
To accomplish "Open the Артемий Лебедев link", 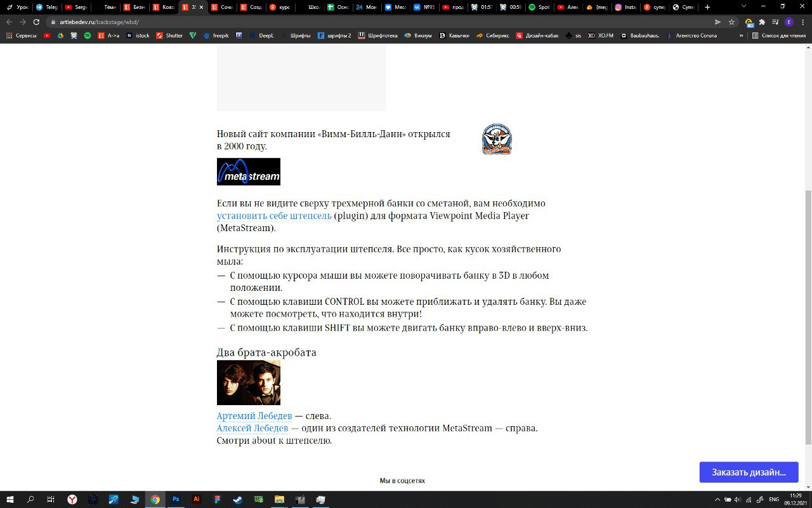I will (x=254, y=416).
